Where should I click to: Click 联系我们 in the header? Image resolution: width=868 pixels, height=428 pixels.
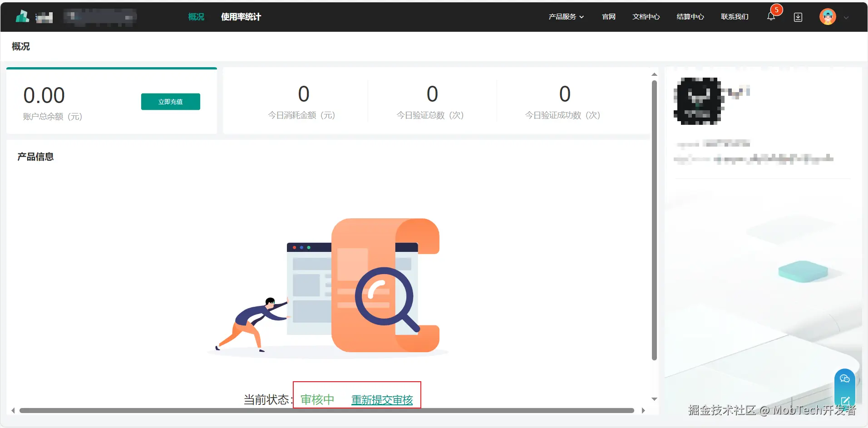click(x=735, y=17)
